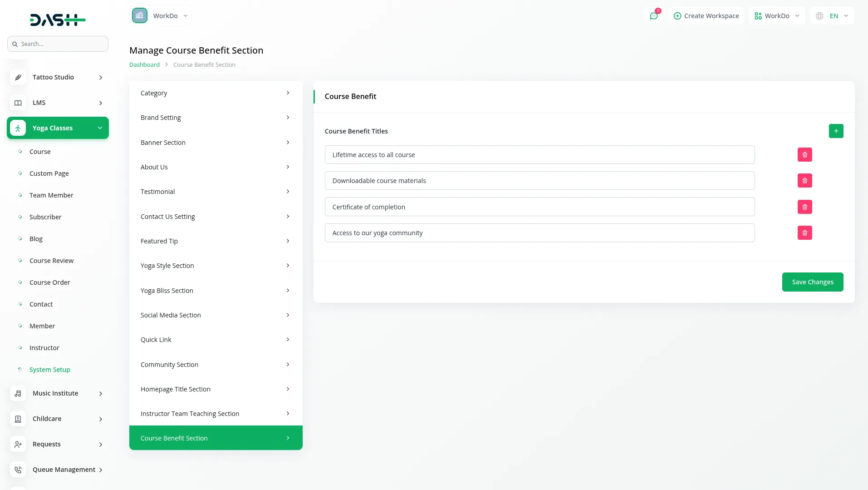The width and height of the screenshot is (868, 490).
Task: Go to Course Order in sidebar
Action: pyautogui.click(x=49, y=282)
